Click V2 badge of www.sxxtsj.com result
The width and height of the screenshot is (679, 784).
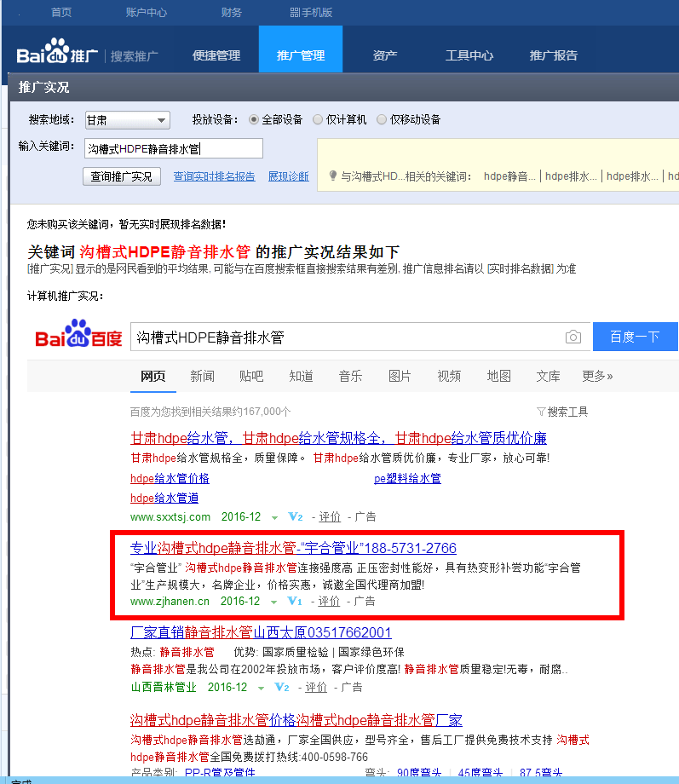296,517
